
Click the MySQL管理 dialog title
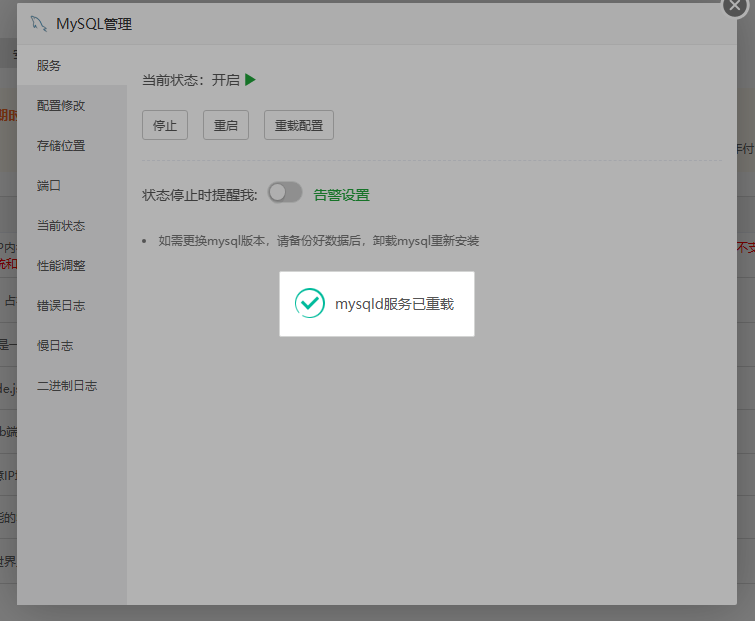pos(94,24)
